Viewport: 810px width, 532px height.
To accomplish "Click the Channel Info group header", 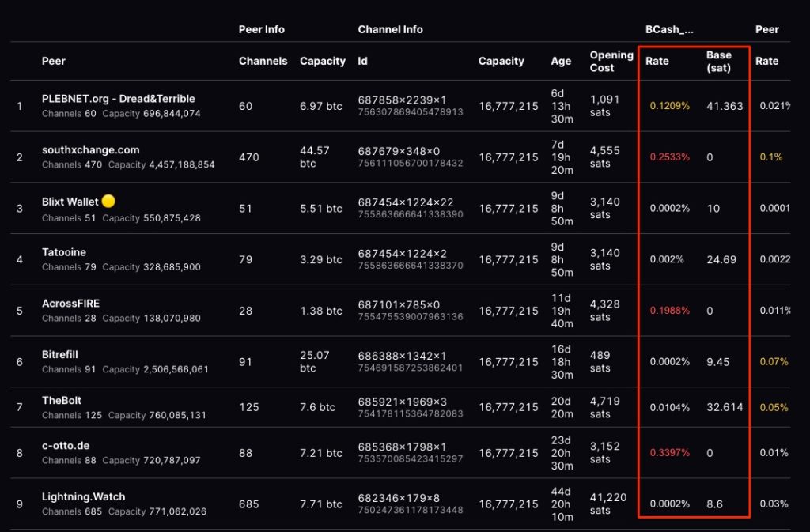I will point(390,29).
